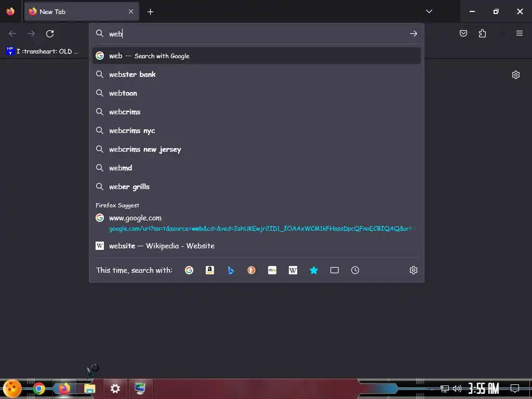Click the 3:55 AM taskbar clock

[x=484, y=389]
